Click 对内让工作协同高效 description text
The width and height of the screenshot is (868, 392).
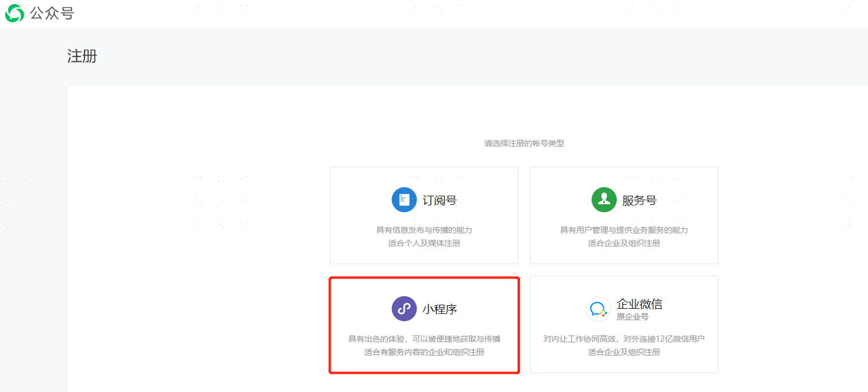coord(624,339)
